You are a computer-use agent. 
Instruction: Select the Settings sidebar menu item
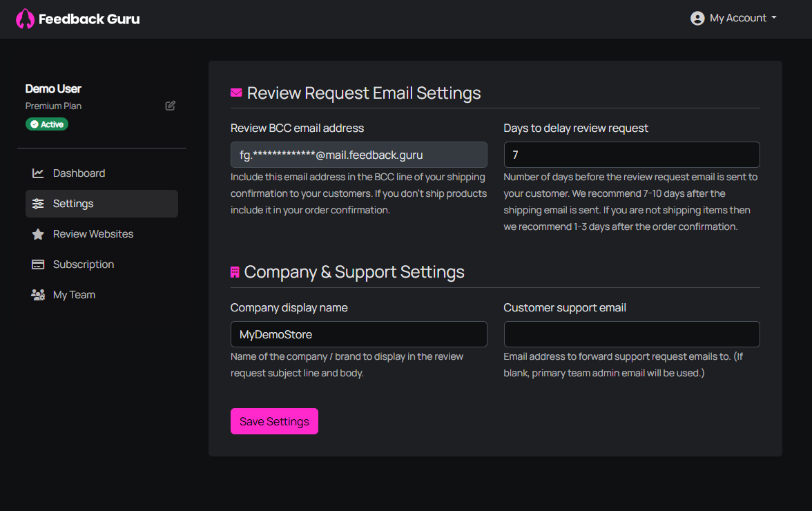tap(101, 204)
